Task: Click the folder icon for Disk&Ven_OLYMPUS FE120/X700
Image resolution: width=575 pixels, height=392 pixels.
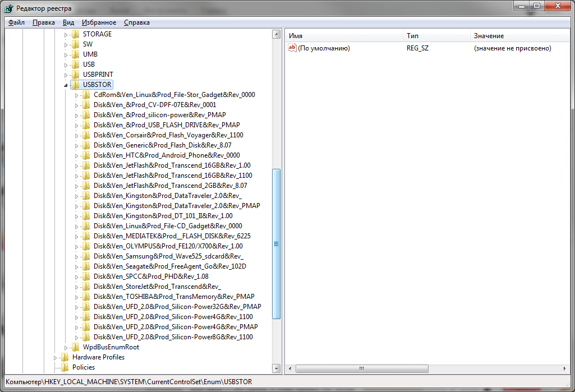Action: [86, 246]
